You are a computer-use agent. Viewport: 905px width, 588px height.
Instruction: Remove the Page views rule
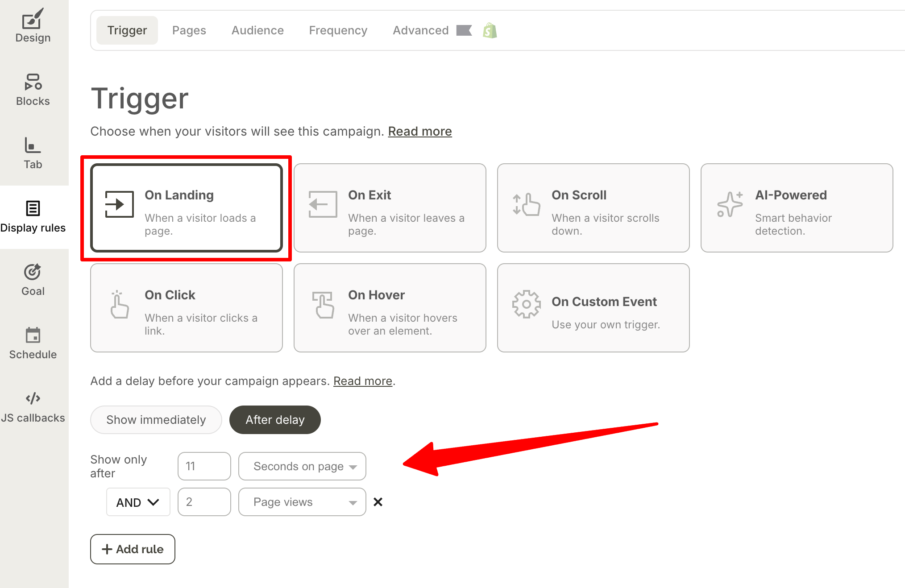tap(378, 502)
